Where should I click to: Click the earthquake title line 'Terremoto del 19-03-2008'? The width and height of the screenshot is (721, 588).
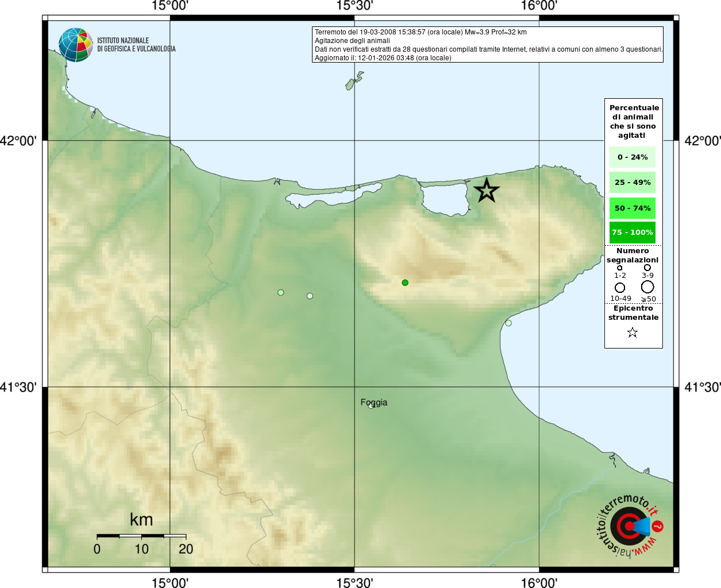point(421,32)
